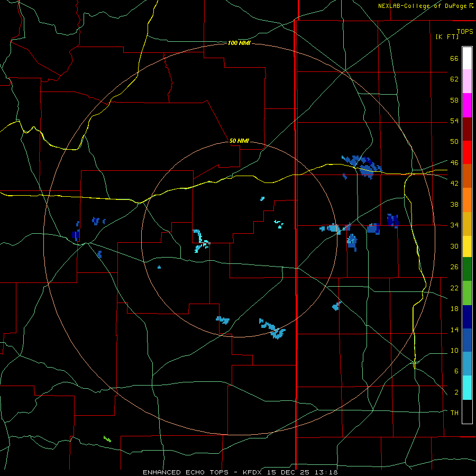Click the dark orange legend swatch below 46

[467, 176]
